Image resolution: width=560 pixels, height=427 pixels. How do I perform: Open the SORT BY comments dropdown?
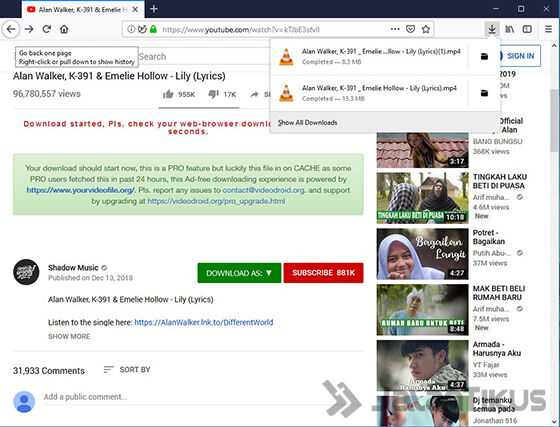click(127, 370)
